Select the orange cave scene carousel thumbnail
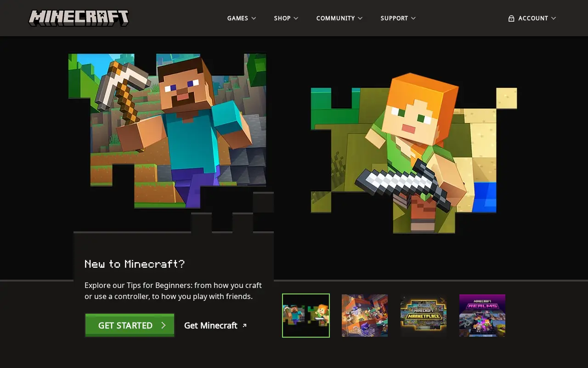Screen dimensions: 588x368 (x=365, y=316)
